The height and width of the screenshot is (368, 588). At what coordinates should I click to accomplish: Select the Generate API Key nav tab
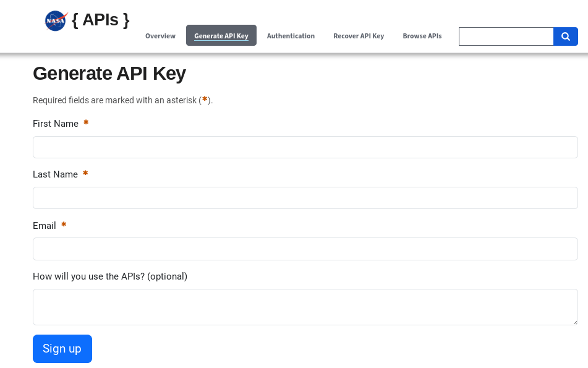[221, 36]
